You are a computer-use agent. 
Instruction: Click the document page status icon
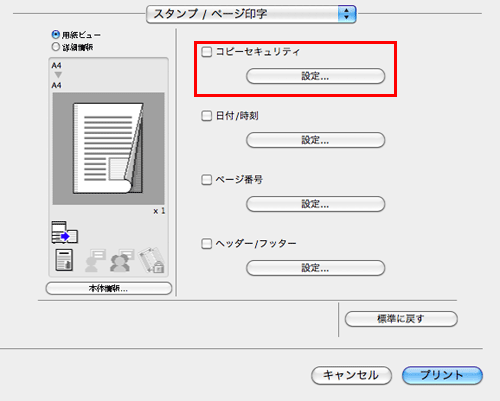[x=64, y=260]
